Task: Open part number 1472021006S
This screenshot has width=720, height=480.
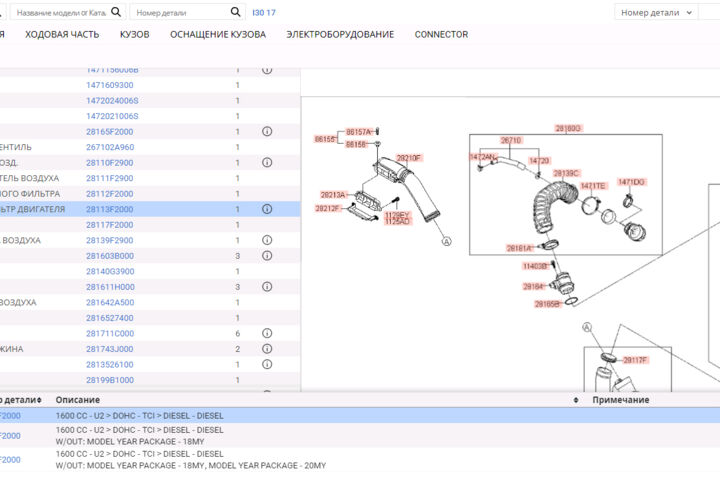Action: [x=112, y=116]
